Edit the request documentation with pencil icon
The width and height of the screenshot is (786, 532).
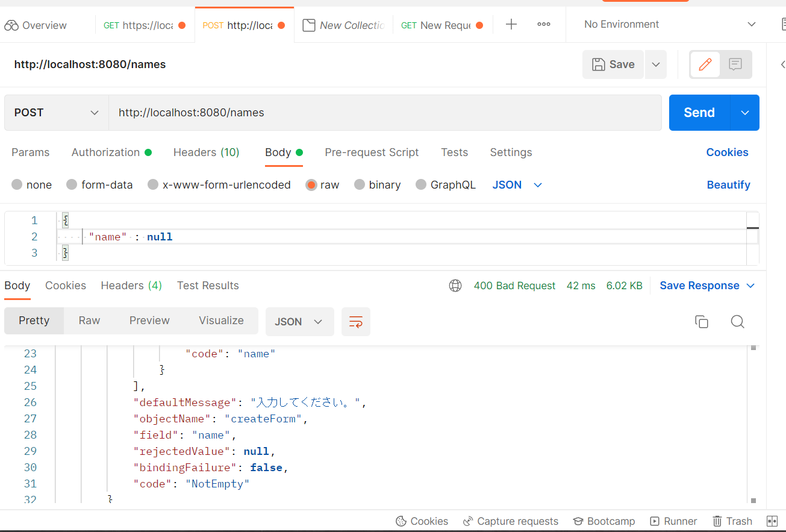tap(705, 64)
